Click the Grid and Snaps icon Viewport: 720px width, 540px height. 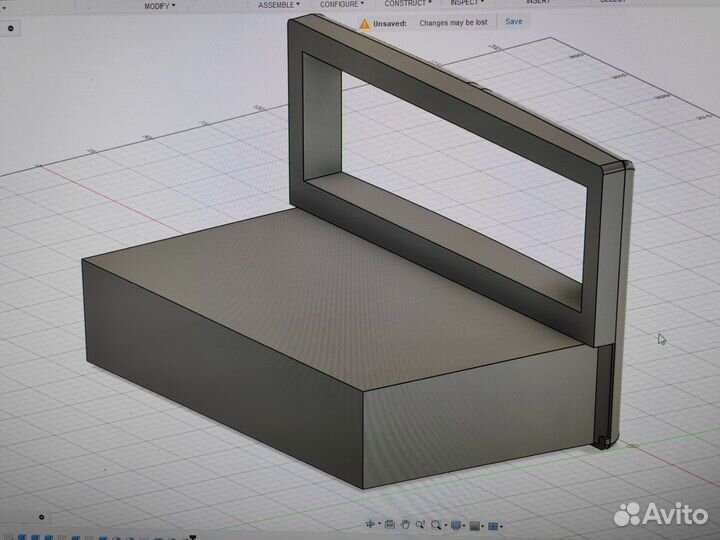tap(475, 526)
